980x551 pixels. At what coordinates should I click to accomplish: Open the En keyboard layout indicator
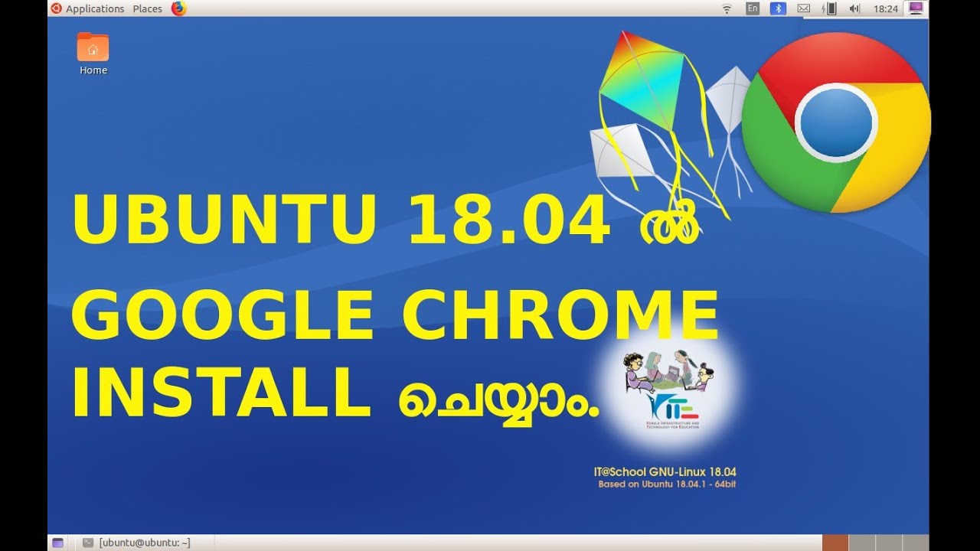[753, 8]
